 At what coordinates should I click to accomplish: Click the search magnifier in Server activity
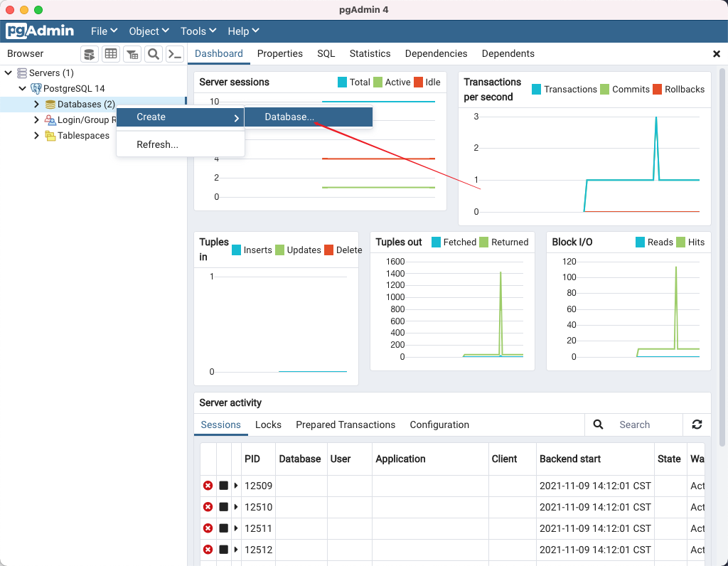598,424
